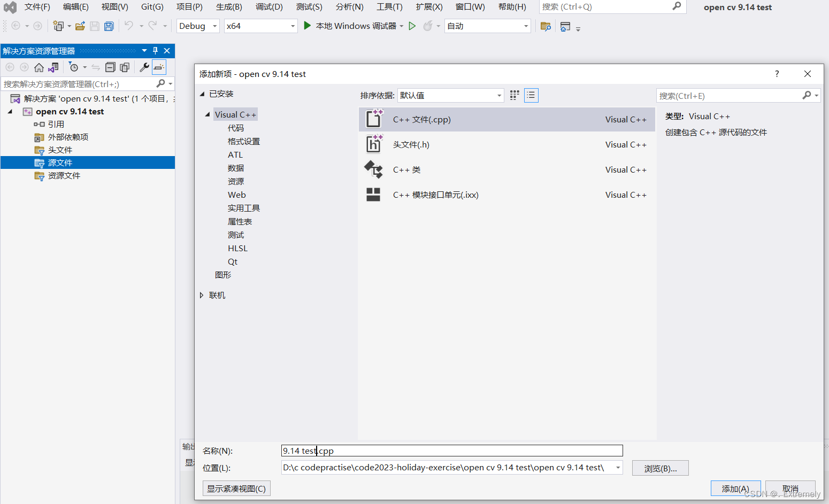Open the Git(G) menu
This screenshot has width=829, height=504.
(x=152, y=7)
